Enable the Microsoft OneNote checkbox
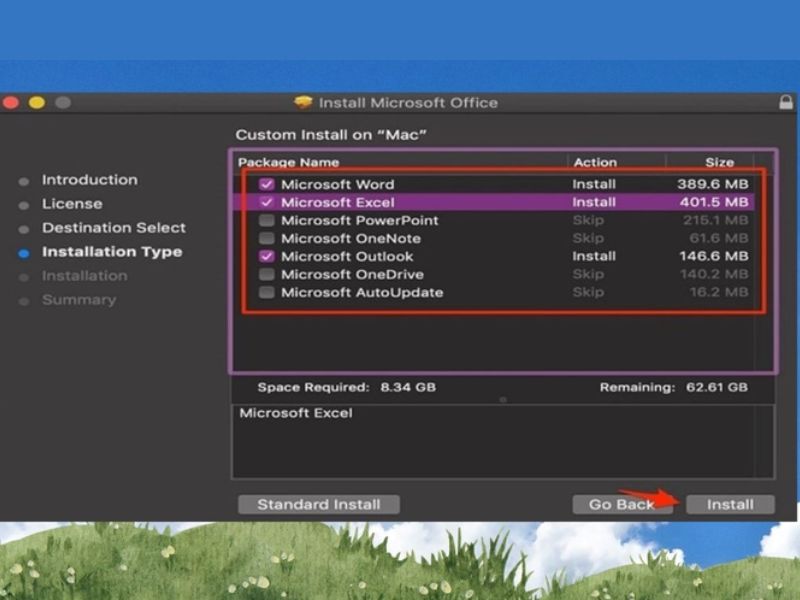The image size is (800, 600). [266, 238]
